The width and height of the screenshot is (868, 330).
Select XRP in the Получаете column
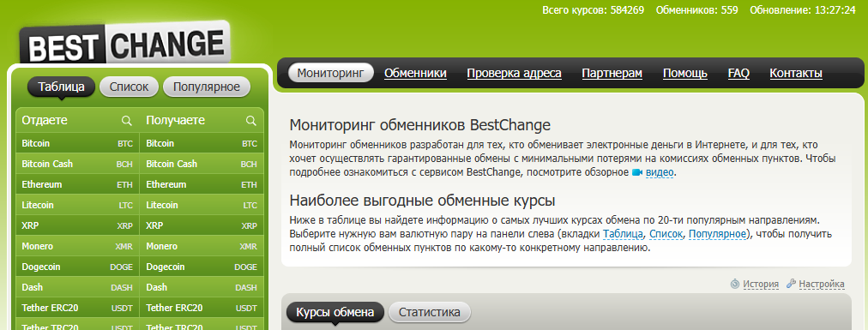tap(202, 225)
